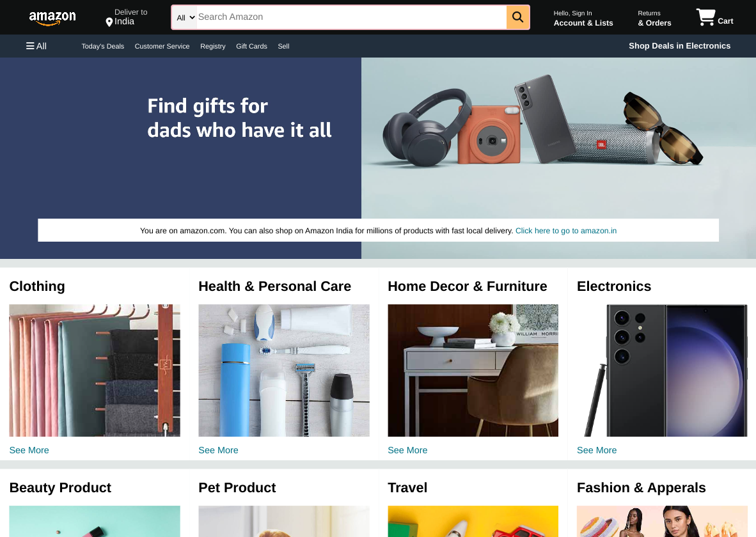Click See More under Clothing
Viewport: 756px width, 537px height.
[x=29, y=450]
